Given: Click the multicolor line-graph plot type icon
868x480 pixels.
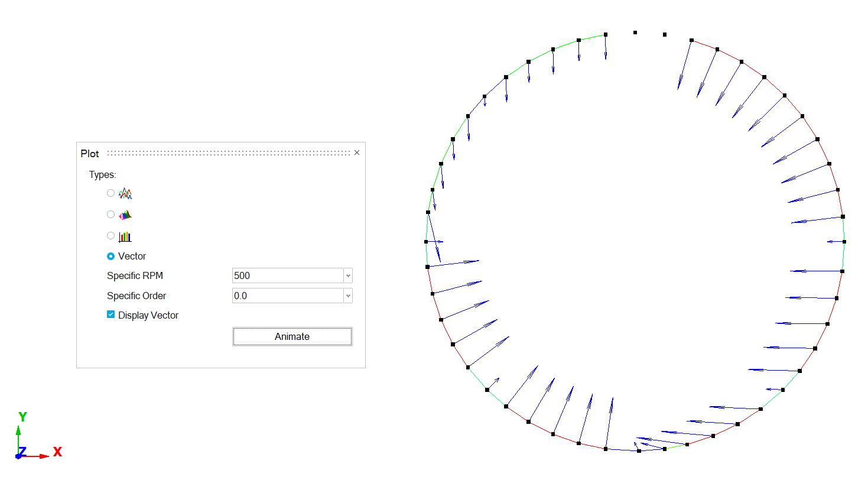Looking at the screenshot, I should pyautogui.click(x=125, y=193).
